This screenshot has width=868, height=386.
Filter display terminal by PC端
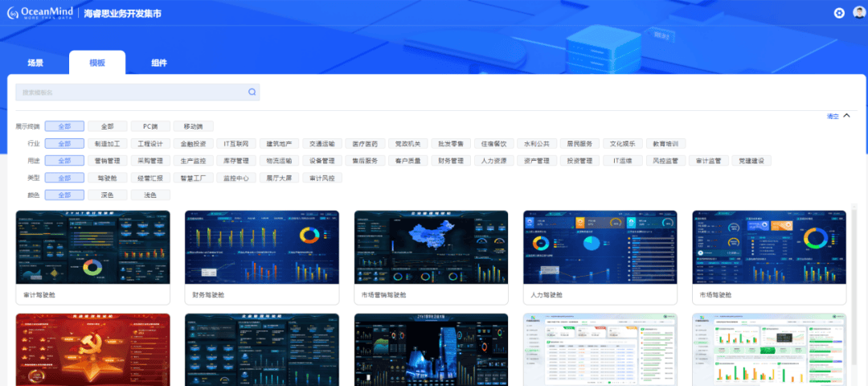(x=151, y=126)
